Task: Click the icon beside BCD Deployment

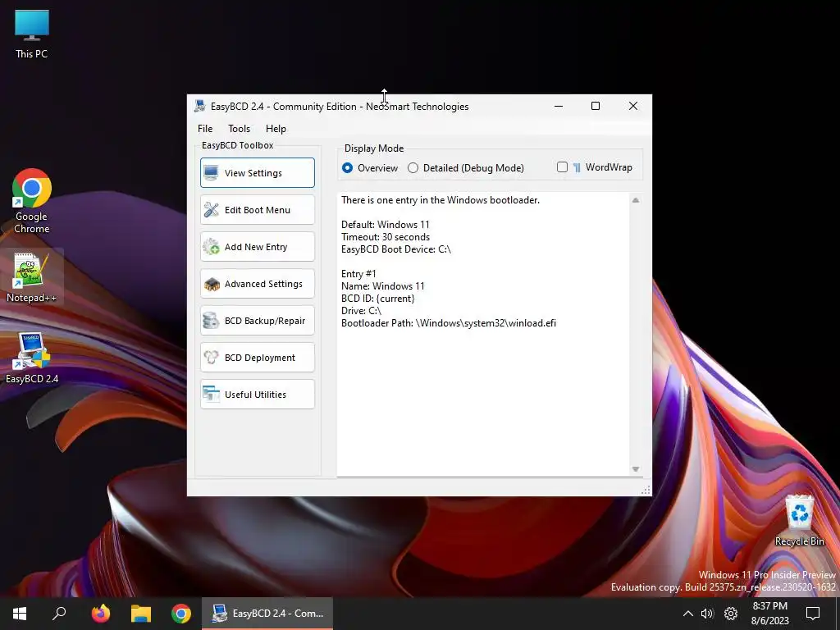Action: coord(211,358)
